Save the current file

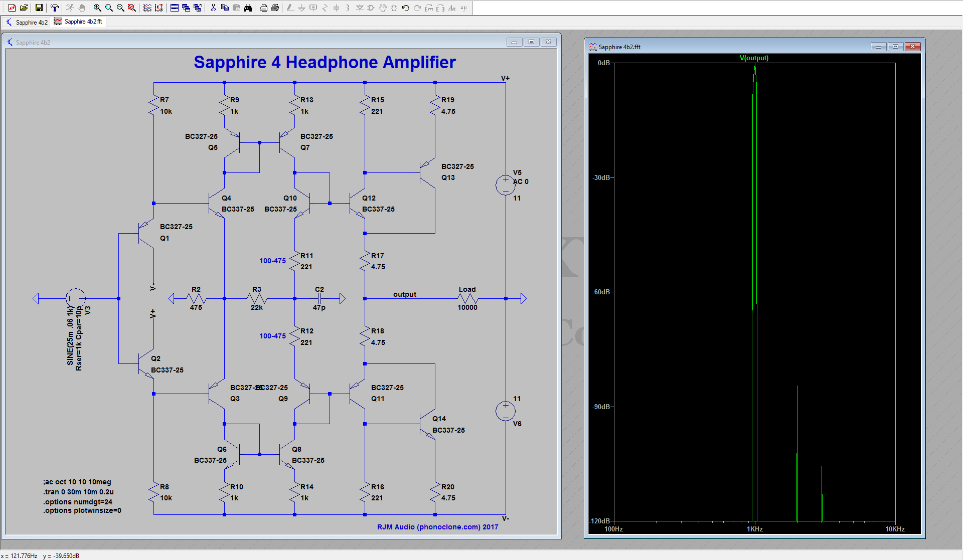(39, 8)
